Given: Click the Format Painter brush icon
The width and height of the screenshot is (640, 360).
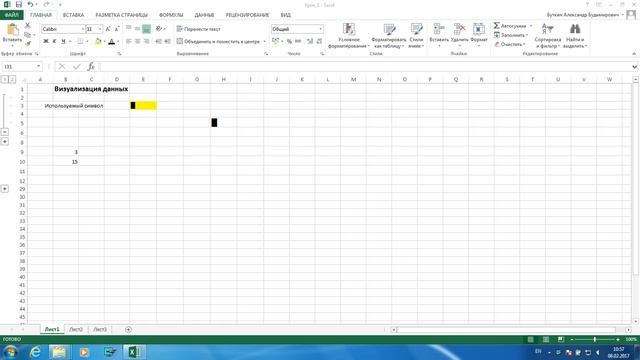Looking at the screenshot, I should (x=27, y=43).
